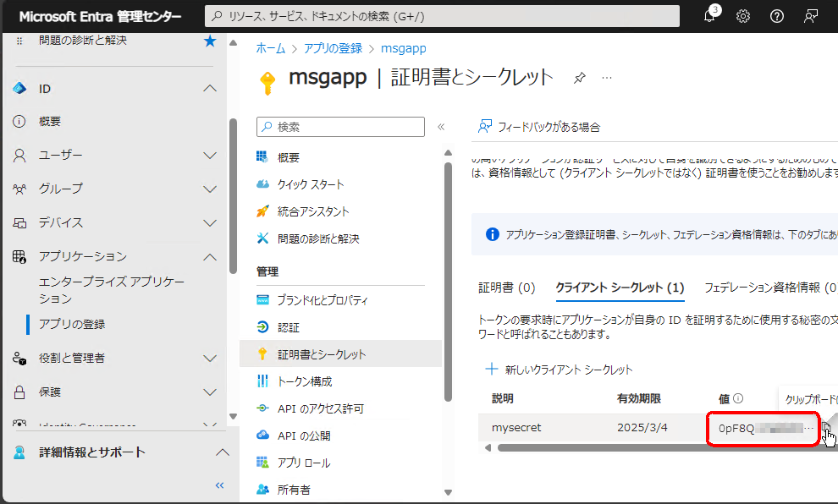Collapse the left navigation with the chevron
The height and width of the screenshot is (504, 838).
click(x=219, y=485)
